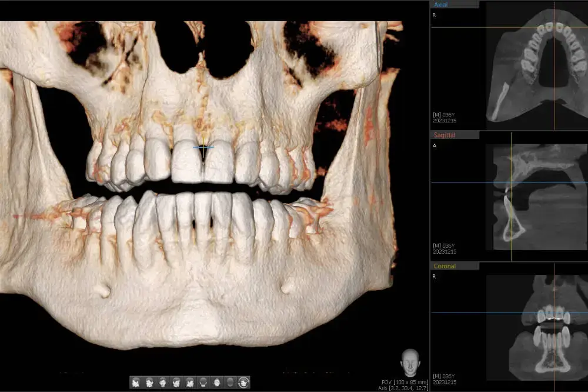Click the R orientation marker in Coronal panel

(x=435, y=277)
